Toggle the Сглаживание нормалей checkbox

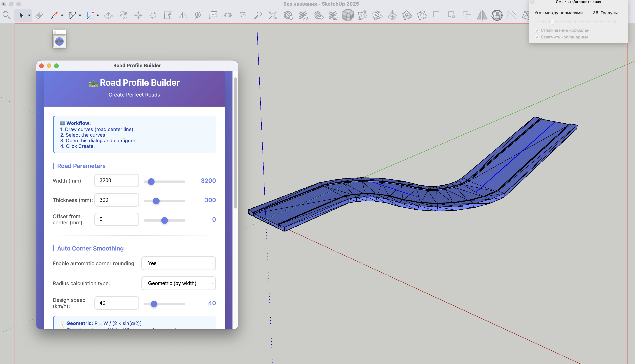coord(537,30)
